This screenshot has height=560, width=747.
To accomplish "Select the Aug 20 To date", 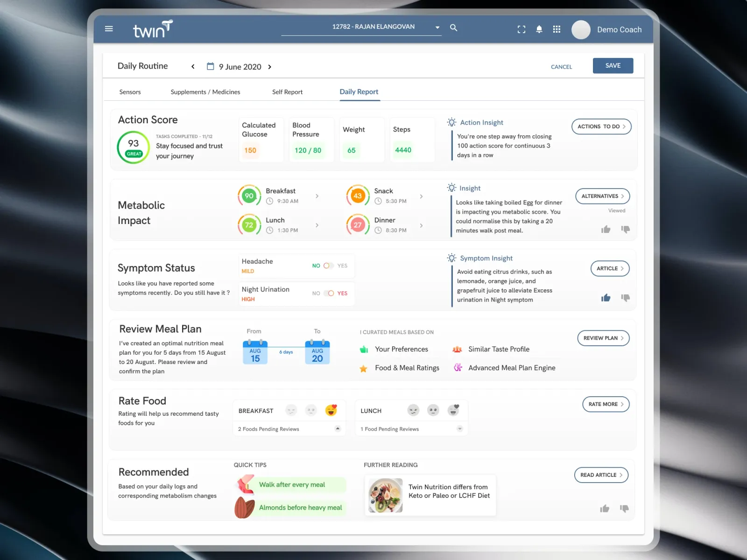I will (x=317, y=352).
